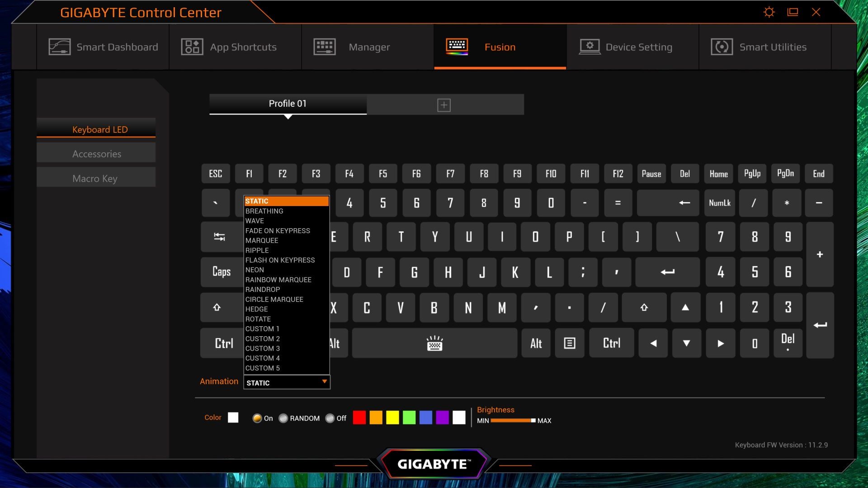Select Profile 01 tab

click(x=288, y=104)
